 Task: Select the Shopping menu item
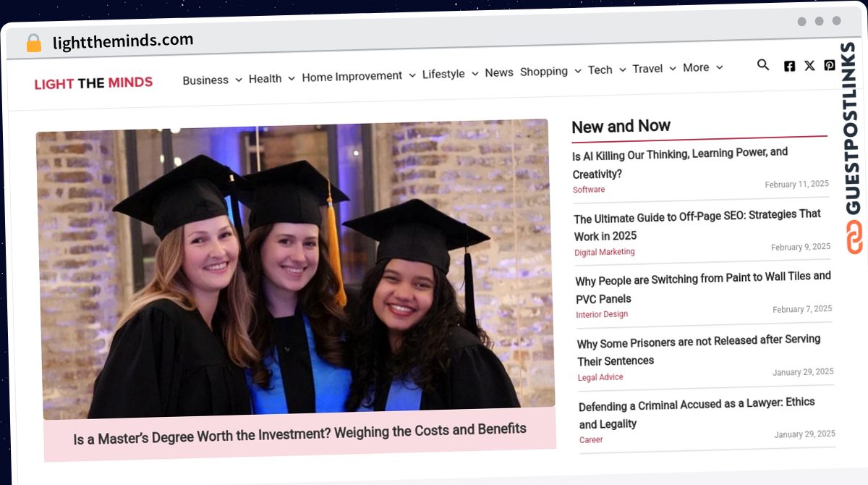pyautogui.click(x=544, y=71)
